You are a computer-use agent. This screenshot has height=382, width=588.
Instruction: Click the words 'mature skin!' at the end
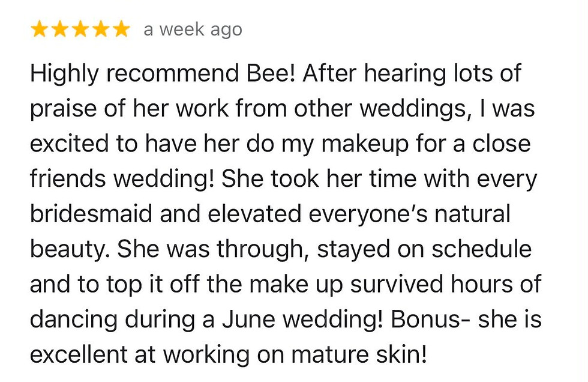pyautogui.click(x=359, y=354)
